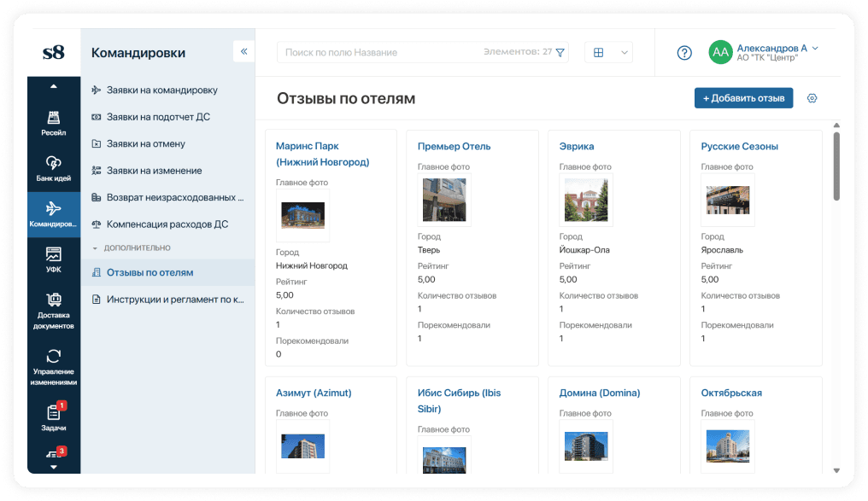Click the Домина main photo
This screenshot has width=868, height=501.
coord(586,446)
